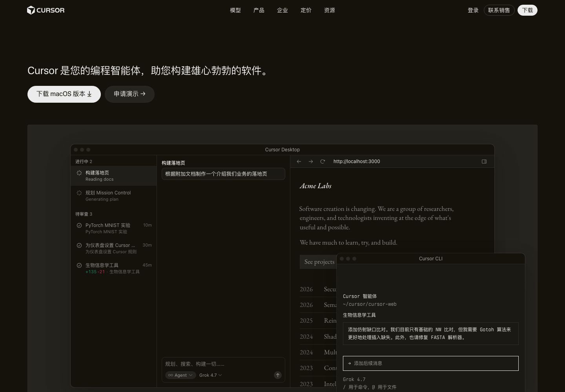Click the check icon for 为仪表盘设置 Cursor

pyautogui.click(x=79, y=245)
